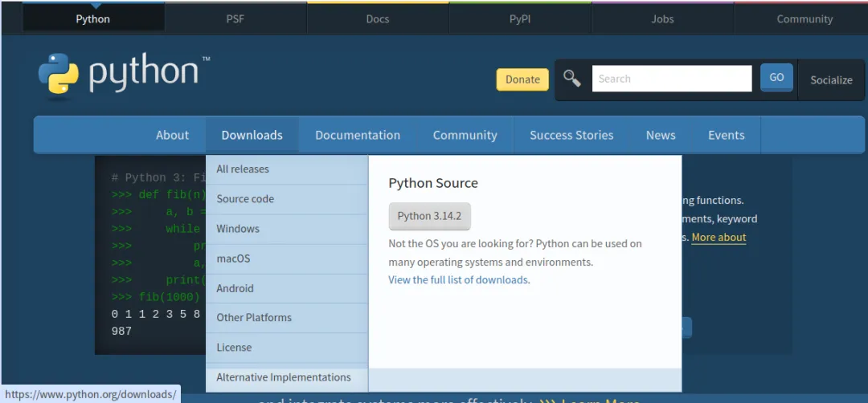868x403 pixels.
Task: Open the About navigation menu
Action: click(x=172, y=135)
